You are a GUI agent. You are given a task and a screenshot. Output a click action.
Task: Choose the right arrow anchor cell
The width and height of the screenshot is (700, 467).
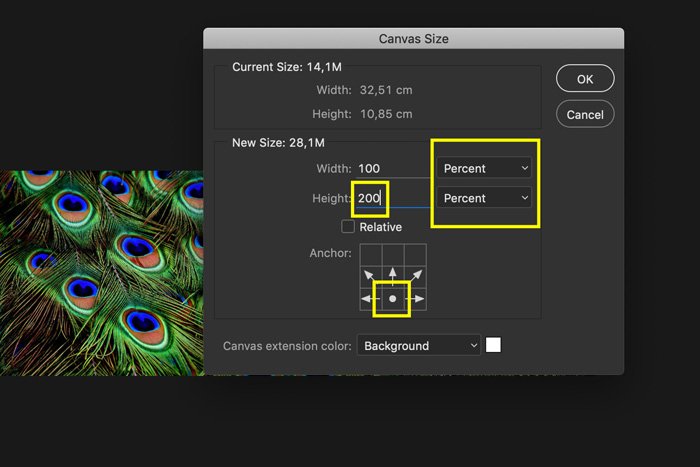(416, 299)
